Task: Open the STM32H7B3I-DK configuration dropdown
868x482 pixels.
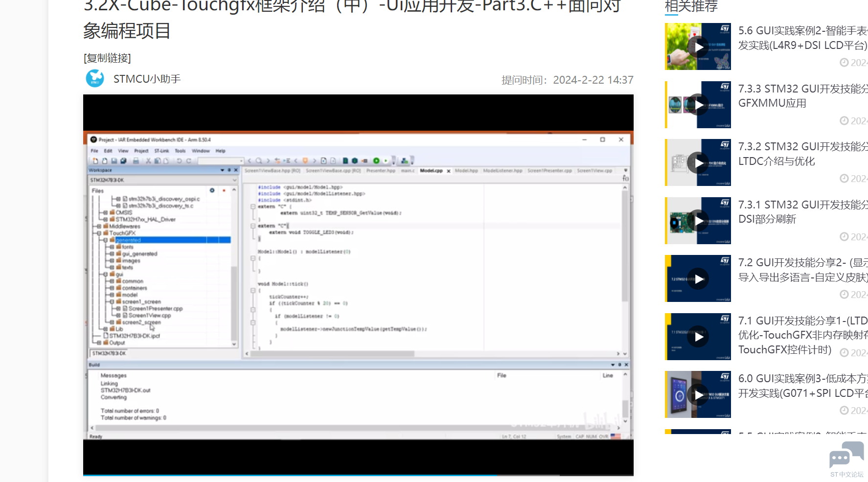Action: [163, 180]
